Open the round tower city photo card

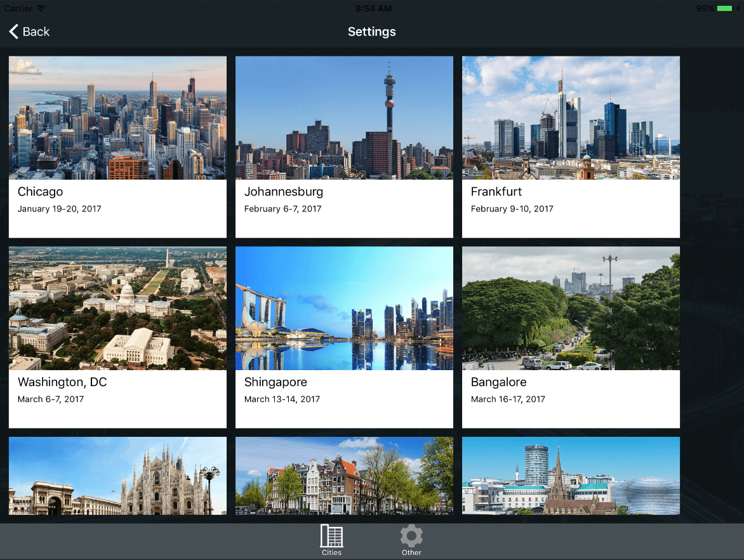(x=571, y=476)
